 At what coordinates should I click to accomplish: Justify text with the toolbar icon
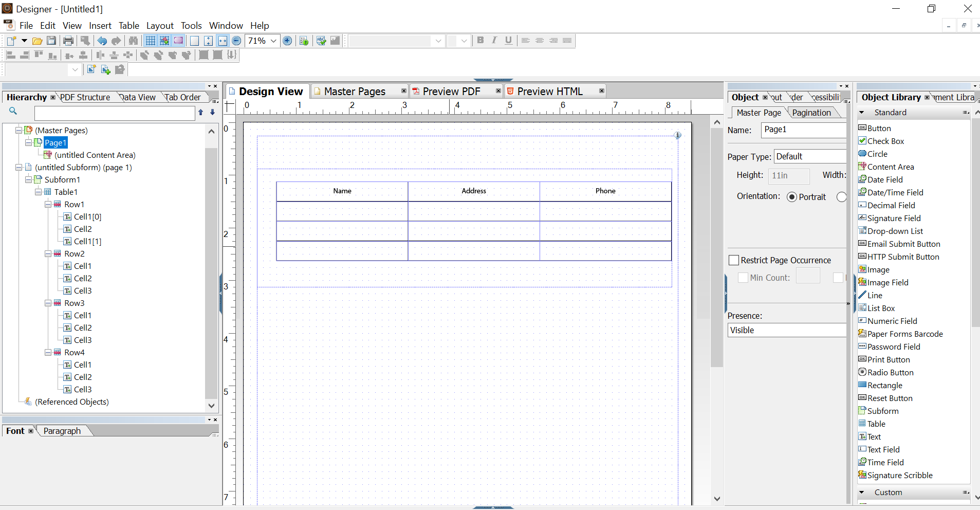[x=567, y=40]
